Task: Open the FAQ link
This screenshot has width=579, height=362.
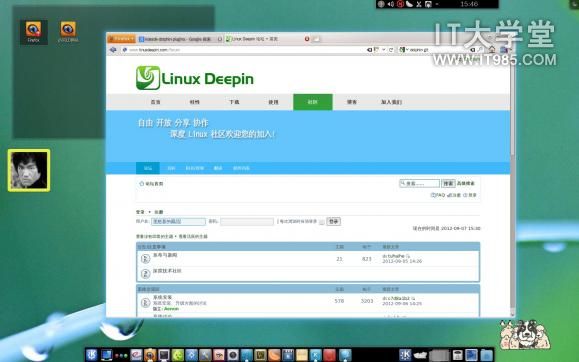Action: 438,195
